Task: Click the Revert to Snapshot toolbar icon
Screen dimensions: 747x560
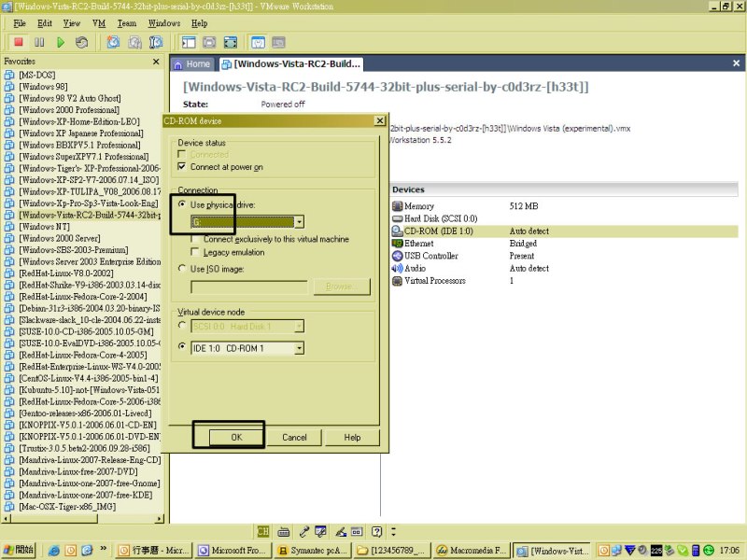Action: point(134,42)
